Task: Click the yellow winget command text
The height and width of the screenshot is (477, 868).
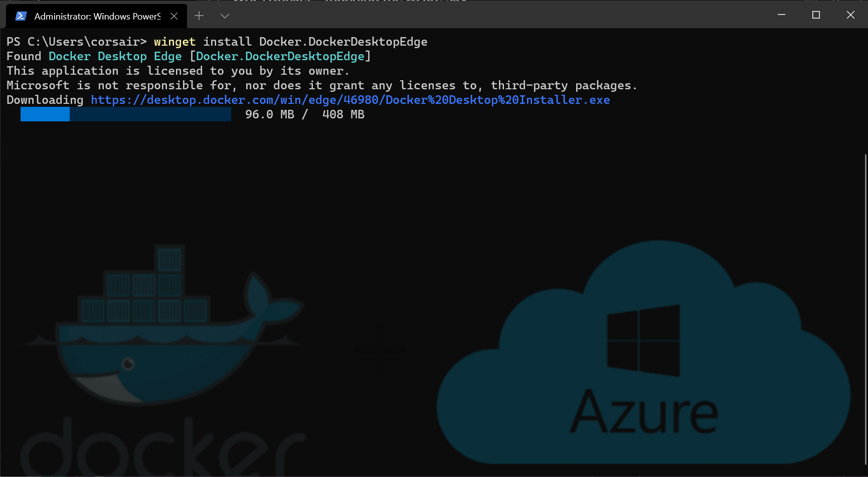Action: (x=175, y=42)
